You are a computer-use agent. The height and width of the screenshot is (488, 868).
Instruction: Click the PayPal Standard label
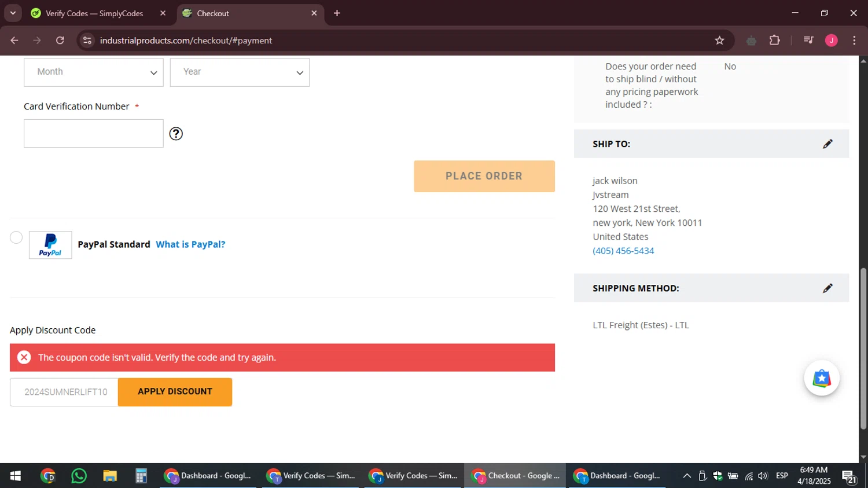pos(114,244)
